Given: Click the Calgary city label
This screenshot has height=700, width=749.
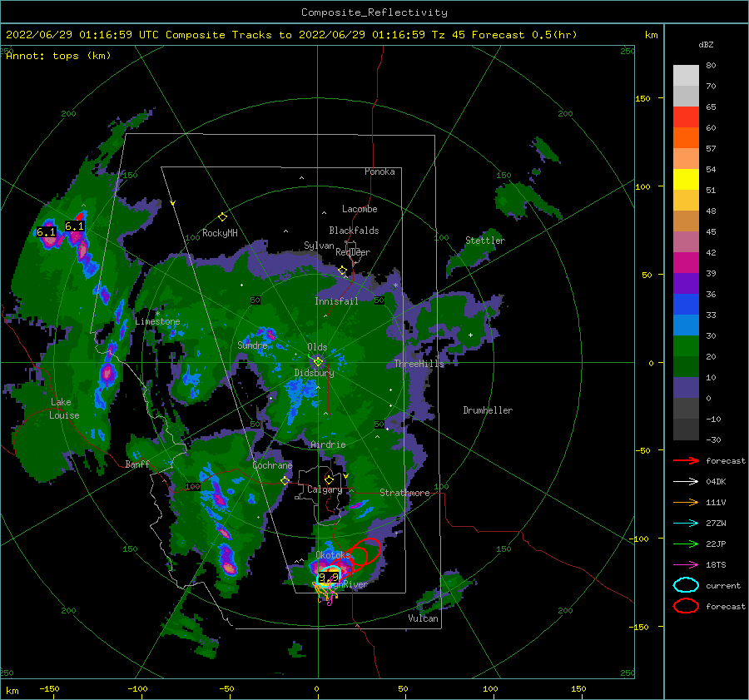Looking at the screenshot, I should (x=325, y=489).
